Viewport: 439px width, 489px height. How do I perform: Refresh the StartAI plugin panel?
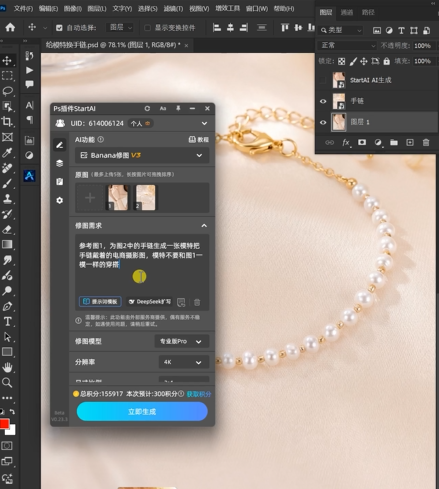(x=147, y=108)
